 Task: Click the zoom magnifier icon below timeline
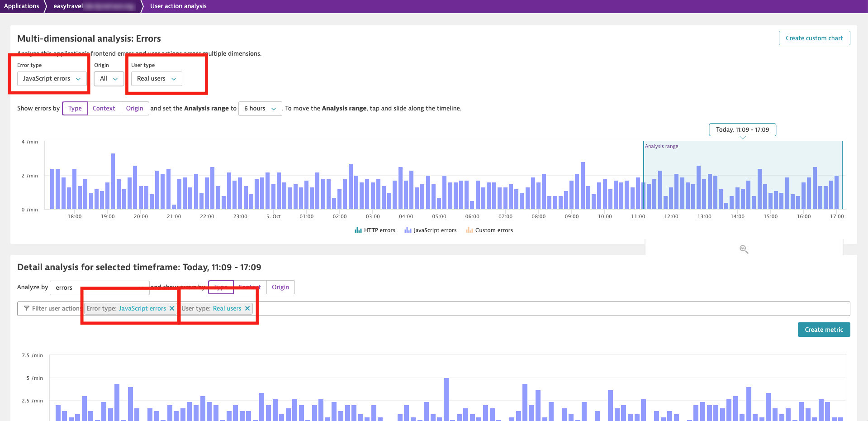click(744, 249)
